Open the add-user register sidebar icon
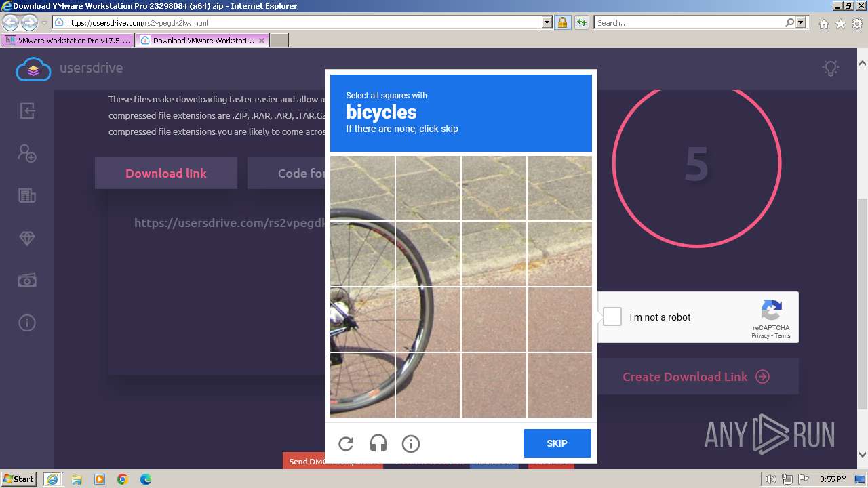The width and height of the screenshot is (868, 488). pyautogui.click(x=27, y=153)
